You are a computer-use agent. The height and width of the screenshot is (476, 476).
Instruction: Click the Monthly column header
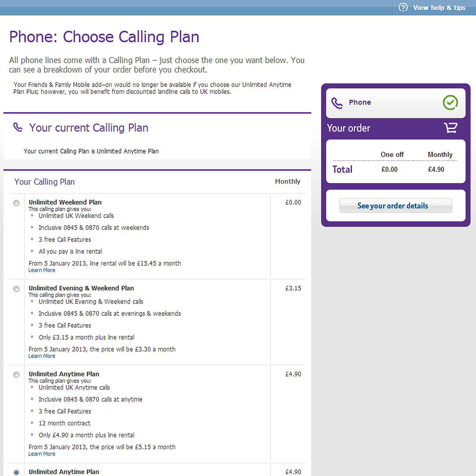click(x=440, y=155)
